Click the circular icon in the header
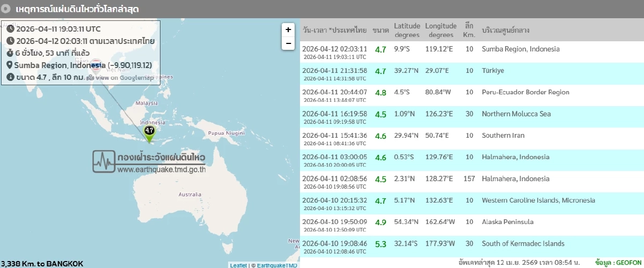644x268 pixels. pos(6,9)
